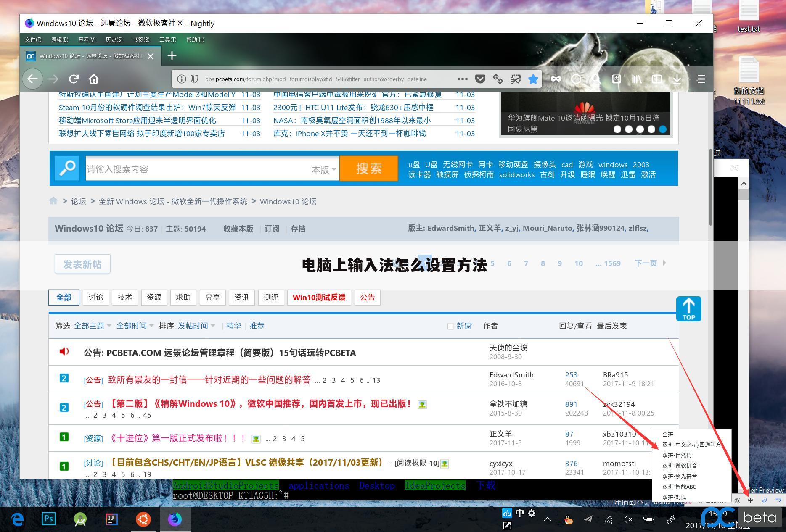Open the 工具(T) menu
The width and height of the screenshot is (786, 532).
[168, 40]
